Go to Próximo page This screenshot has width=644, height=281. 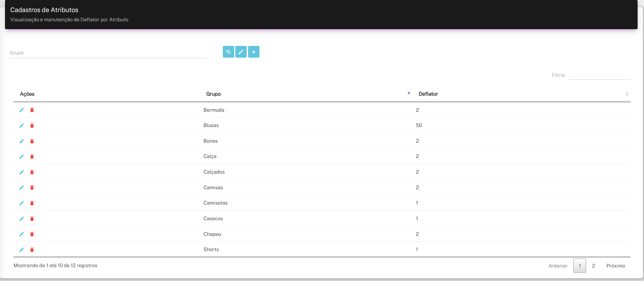tap(616, 266)
